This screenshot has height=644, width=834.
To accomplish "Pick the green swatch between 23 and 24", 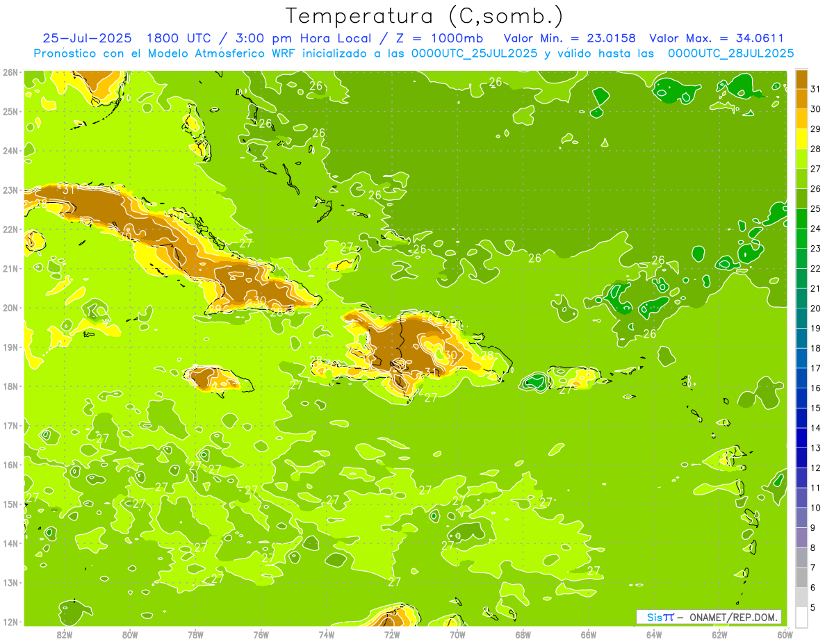I will coord(801,239).
